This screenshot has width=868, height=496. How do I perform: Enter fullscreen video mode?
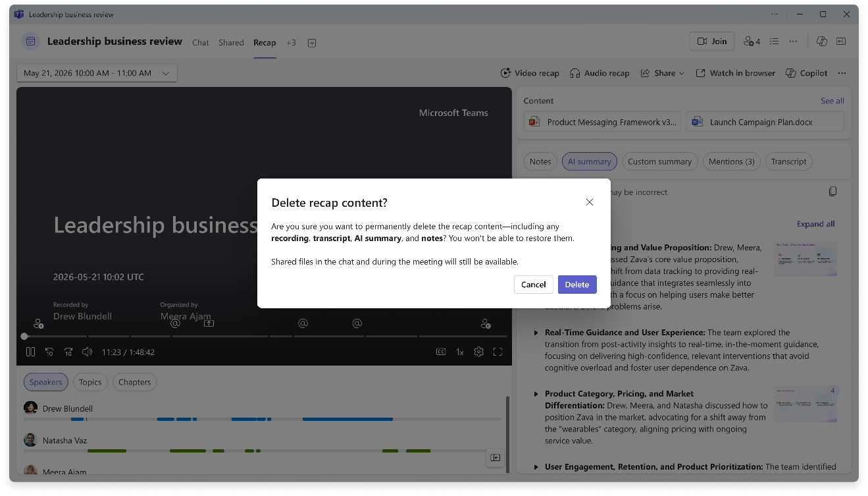[x=498, y=352]
